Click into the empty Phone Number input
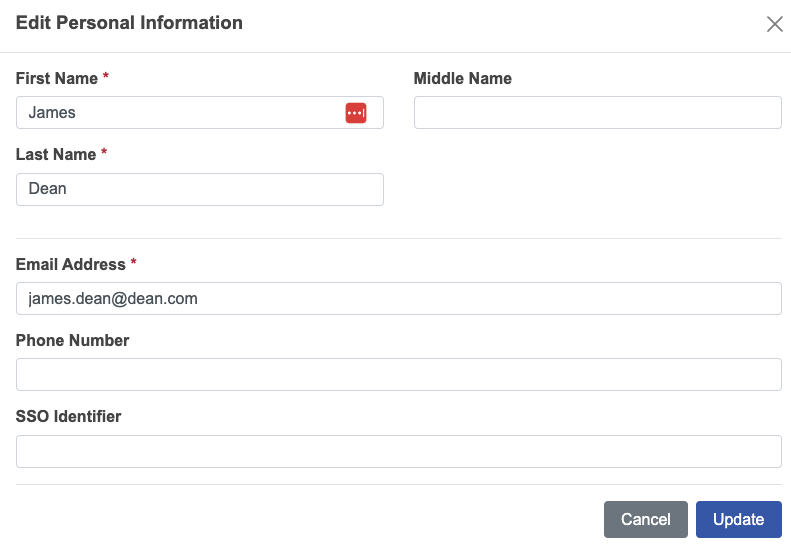Viewport: 791px width, 547px height. coord(398,375)
